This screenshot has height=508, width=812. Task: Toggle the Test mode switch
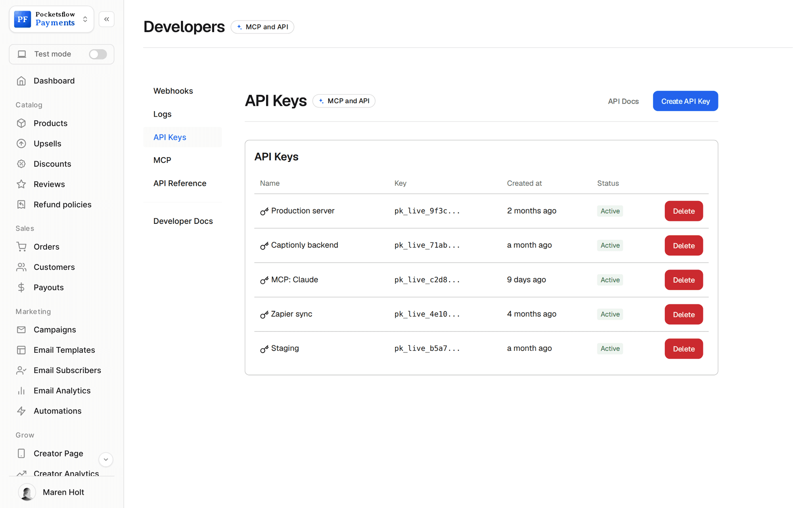point(98,54)
